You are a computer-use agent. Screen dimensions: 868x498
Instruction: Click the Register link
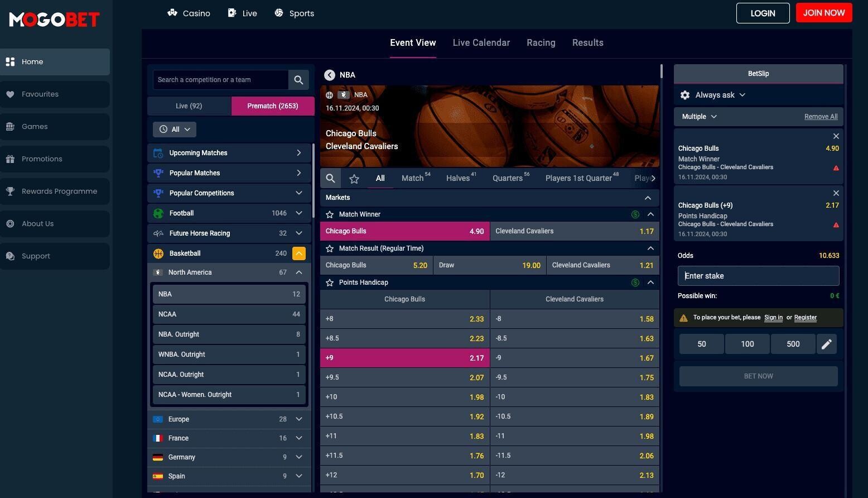805,318
